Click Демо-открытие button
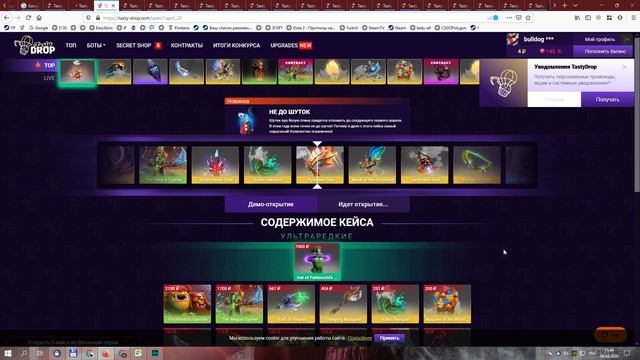640x360 pixels. click(x=271, y=204)
